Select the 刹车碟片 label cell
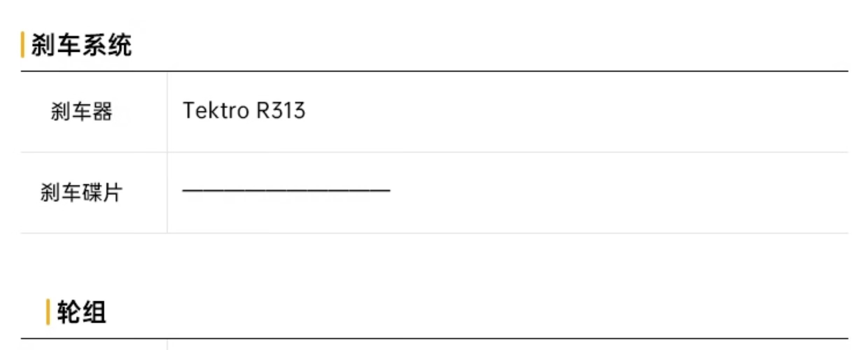Image resolution: width=868 pixels, height=350 pixels. [x=94, y=192]
